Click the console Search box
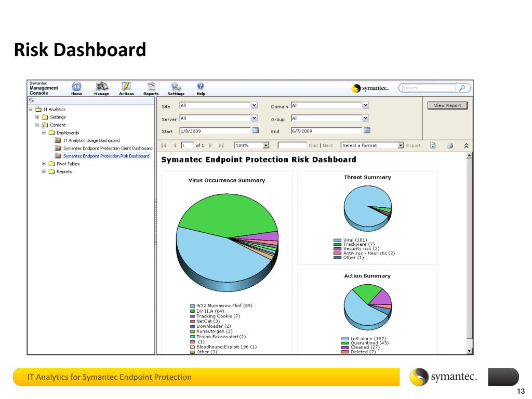This screenshot has width=532, height=399. pyautogui.click(x=429, y=88)
